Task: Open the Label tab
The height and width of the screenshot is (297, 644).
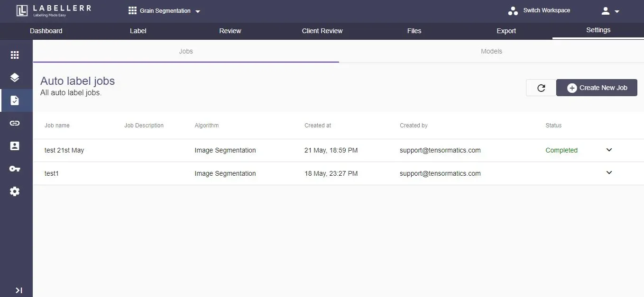Action: tap(138, 31)
